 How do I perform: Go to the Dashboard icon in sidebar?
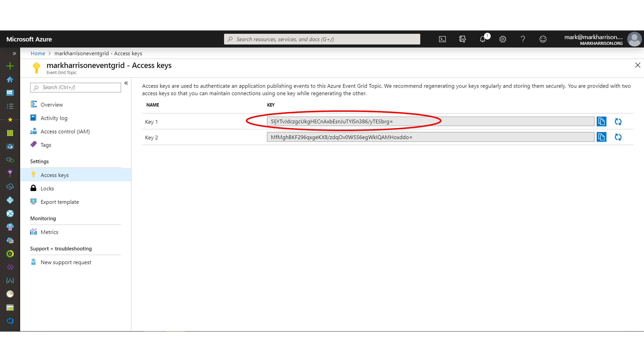click(10, 93)
